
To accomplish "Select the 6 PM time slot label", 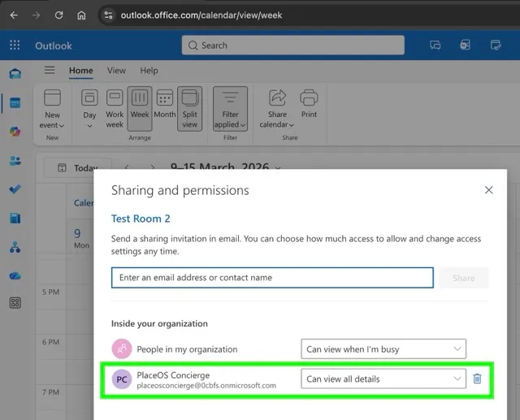I will (x=50, y=342).
